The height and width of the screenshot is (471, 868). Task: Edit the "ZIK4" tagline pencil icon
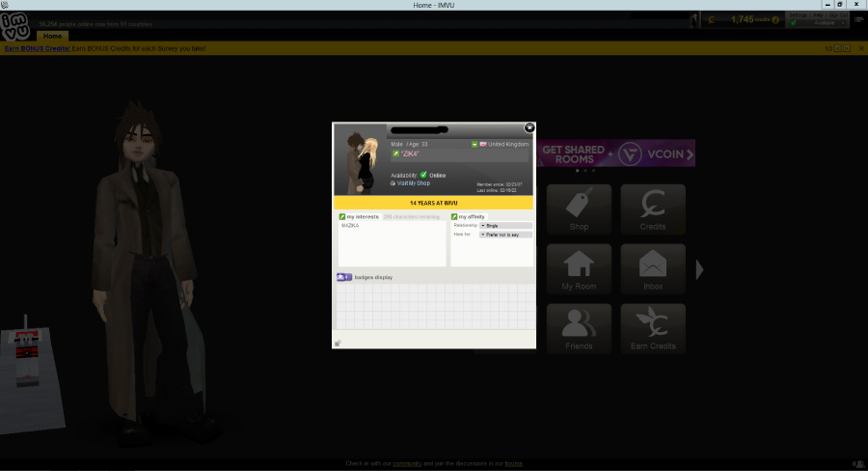(395, 153)
